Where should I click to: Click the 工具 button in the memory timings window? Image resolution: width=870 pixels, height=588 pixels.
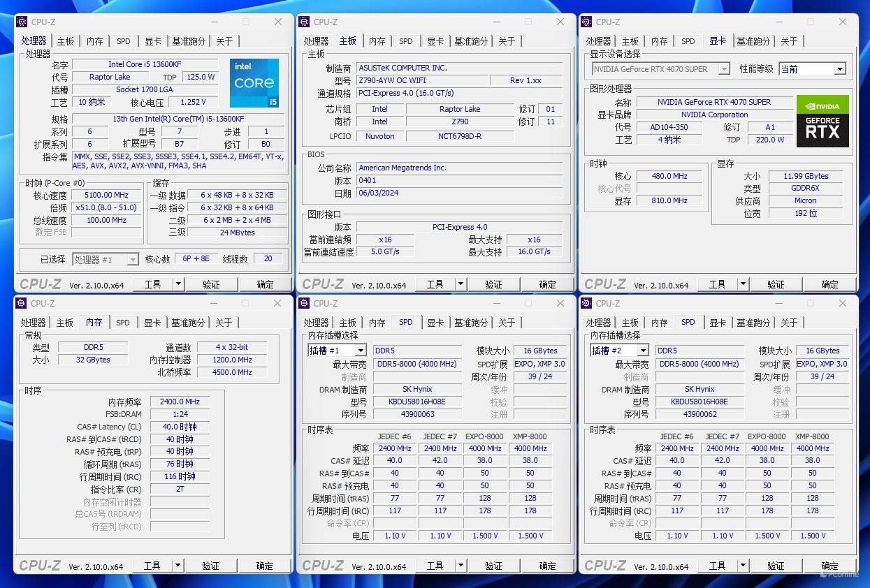coord(152,566)
